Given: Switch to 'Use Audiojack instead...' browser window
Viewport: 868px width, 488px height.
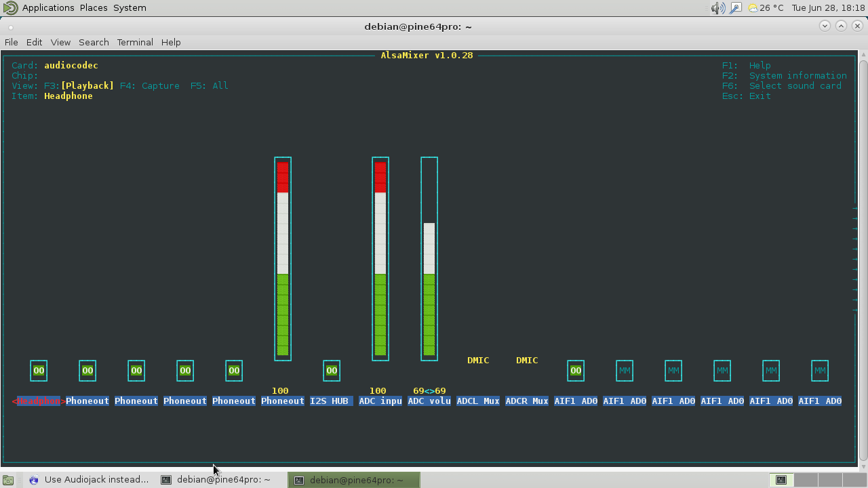Looking at the screenshot, I should (89, 480).
